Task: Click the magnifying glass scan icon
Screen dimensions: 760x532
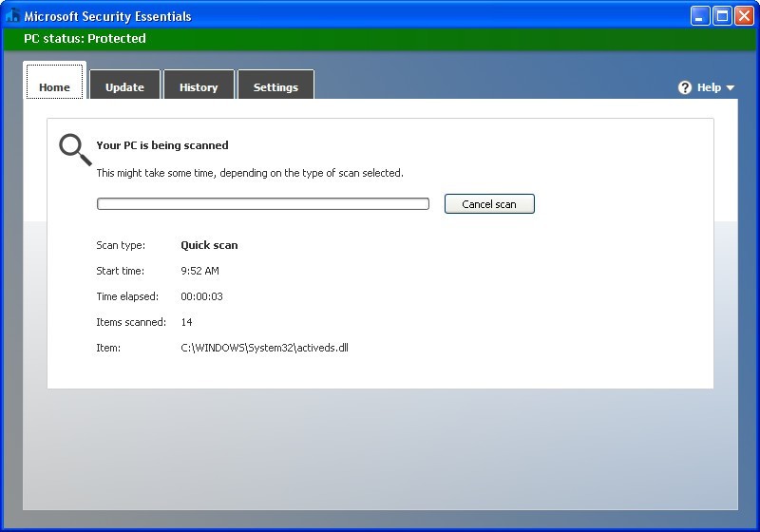Action: click(75, 150)
